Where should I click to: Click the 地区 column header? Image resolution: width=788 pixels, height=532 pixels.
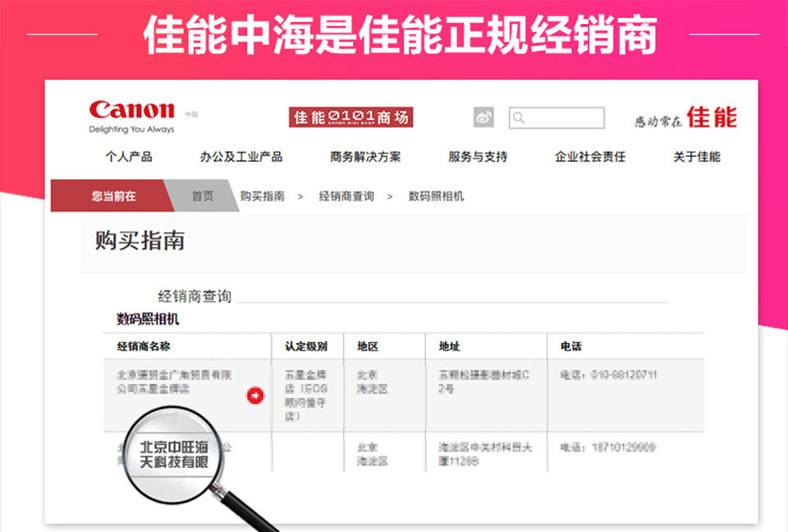click(x=368, y=346)
